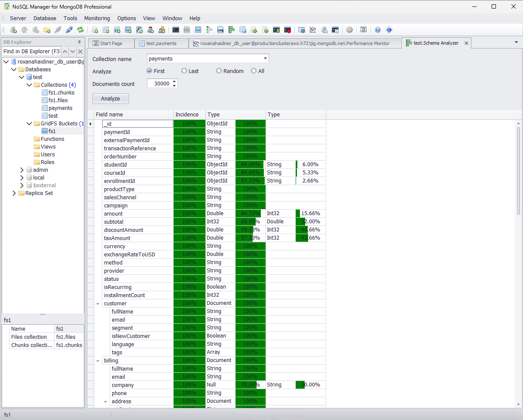523x420 pixels.
Task: Collapse the GridFS Buckets folder
Action: pyautogui.click(x=30, y=123)
